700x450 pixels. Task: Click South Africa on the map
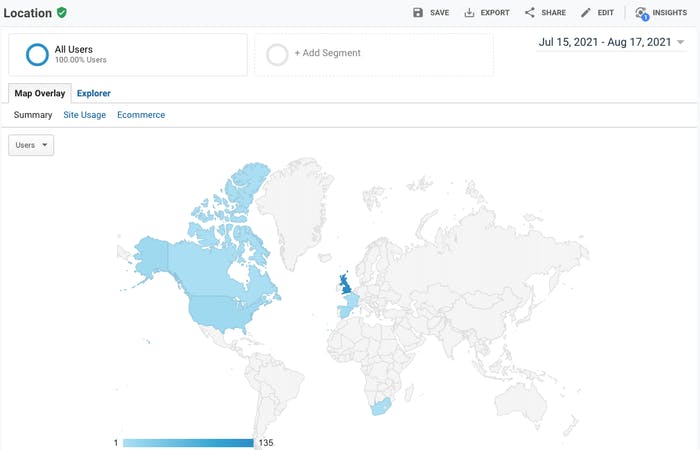coord(380,406)
